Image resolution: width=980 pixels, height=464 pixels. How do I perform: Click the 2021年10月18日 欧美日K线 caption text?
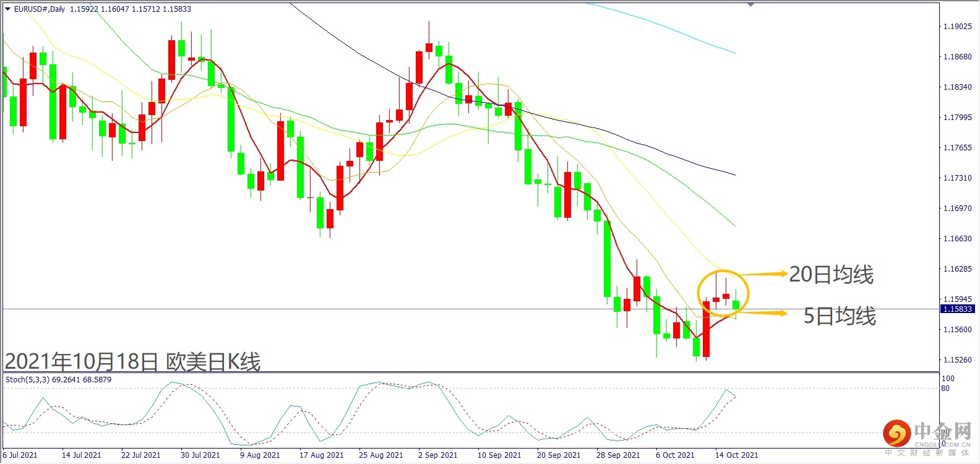pyautogui.click(x=132, y=361)
